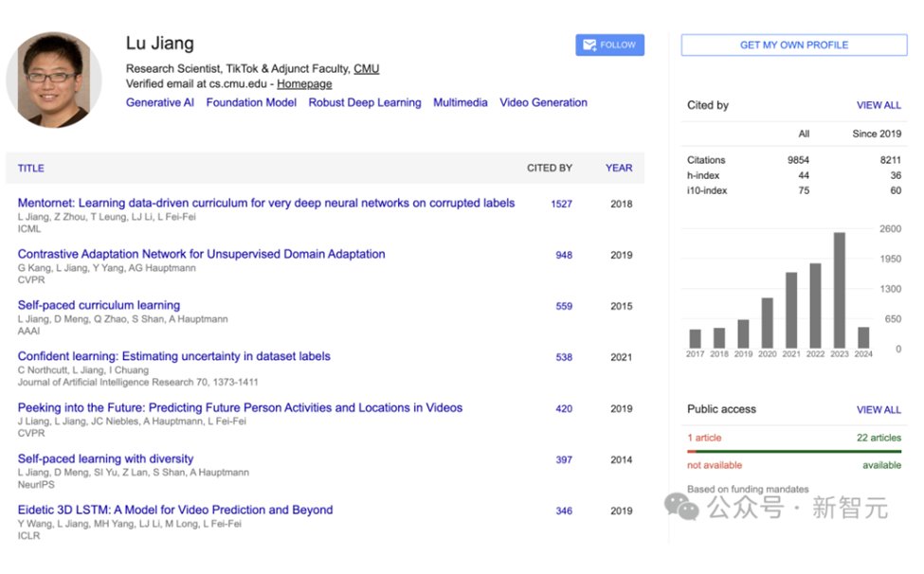This screenshot has height=574, width=924.
Task: Open Peeking into the Future paper
Action: point(240,407)
